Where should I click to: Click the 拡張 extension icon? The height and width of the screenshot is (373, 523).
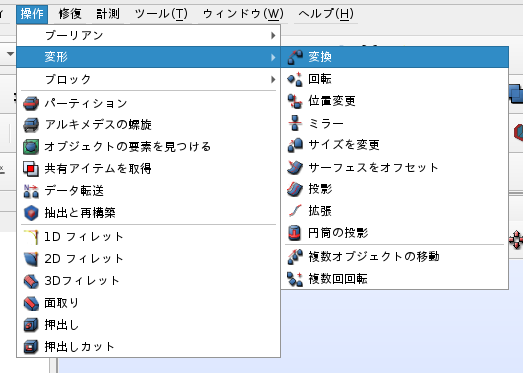coord(295,211)
